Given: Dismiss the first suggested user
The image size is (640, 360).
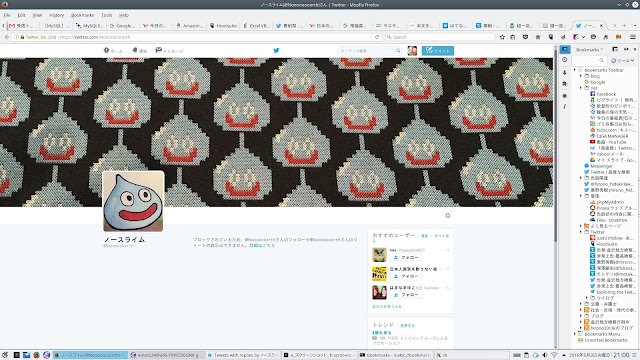Looking at the screenshot, I should coord(448,250).
